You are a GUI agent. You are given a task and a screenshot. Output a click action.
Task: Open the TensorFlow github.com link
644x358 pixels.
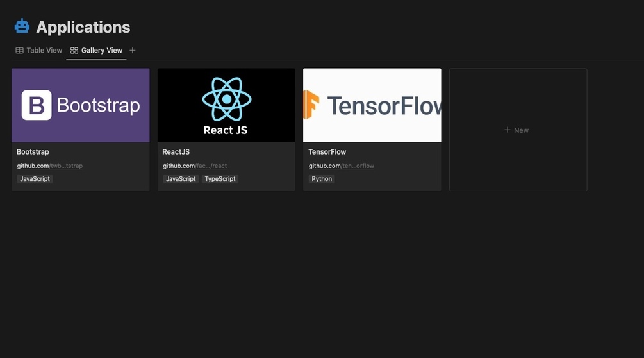point(342,166)
